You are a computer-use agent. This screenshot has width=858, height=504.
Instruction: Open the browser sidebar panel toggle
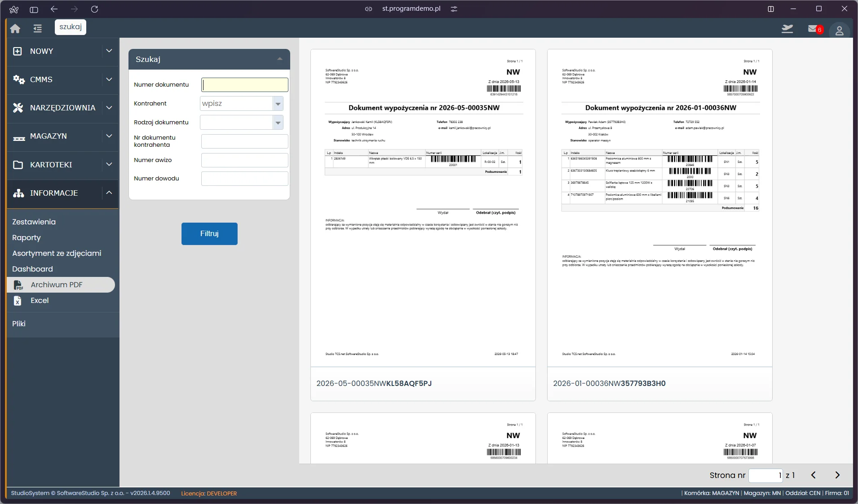click(34, 9)
